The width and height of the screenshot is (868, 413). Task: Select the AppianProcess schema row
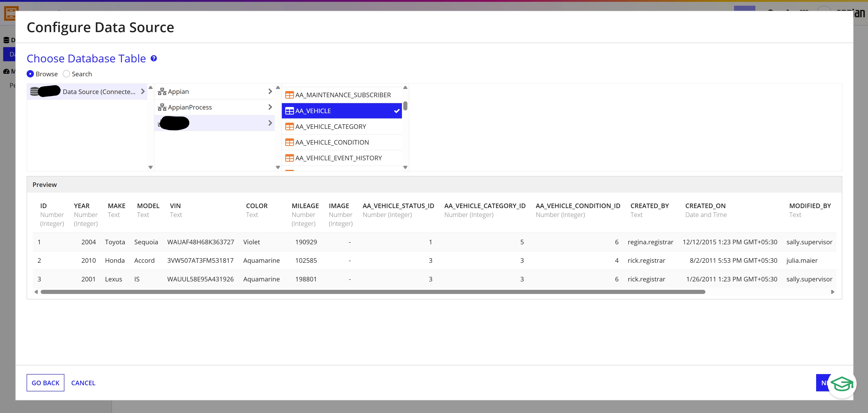click(x=215, y=107)
